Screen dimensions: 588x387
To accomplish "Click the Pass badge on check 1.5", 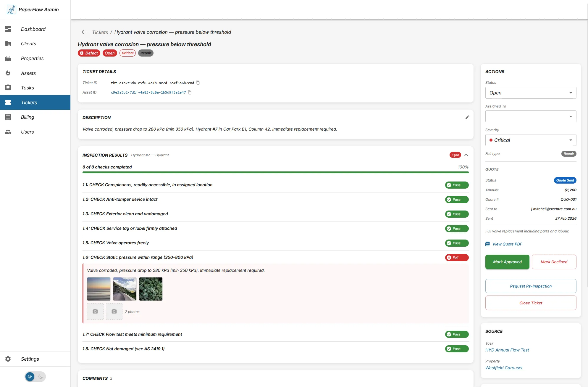I will point(457,243).
